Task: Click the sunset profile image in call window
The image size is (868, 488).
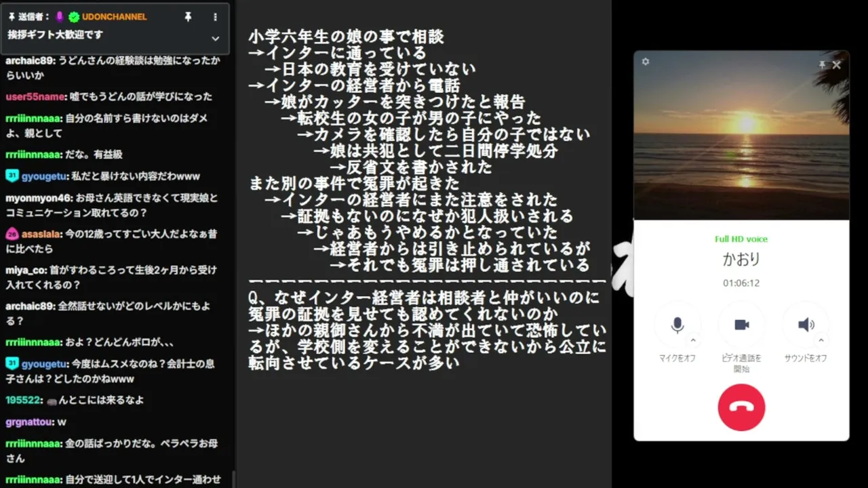Action: 741,136
